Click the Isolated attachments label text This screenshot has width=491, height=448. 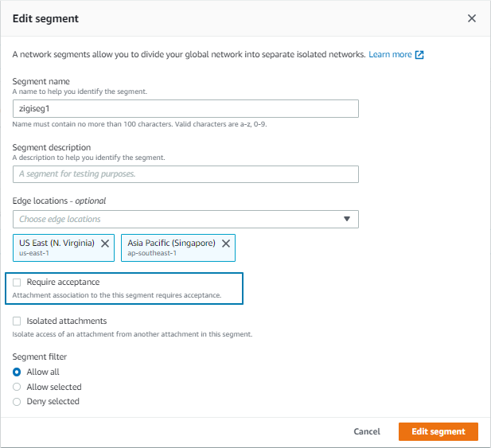click(x=67, y=321)
